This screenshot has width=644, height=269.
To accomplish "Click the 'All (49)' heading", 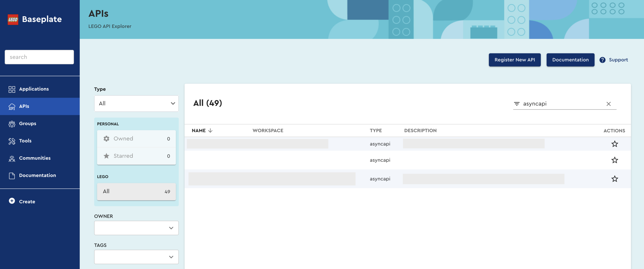I will point(208,103).
